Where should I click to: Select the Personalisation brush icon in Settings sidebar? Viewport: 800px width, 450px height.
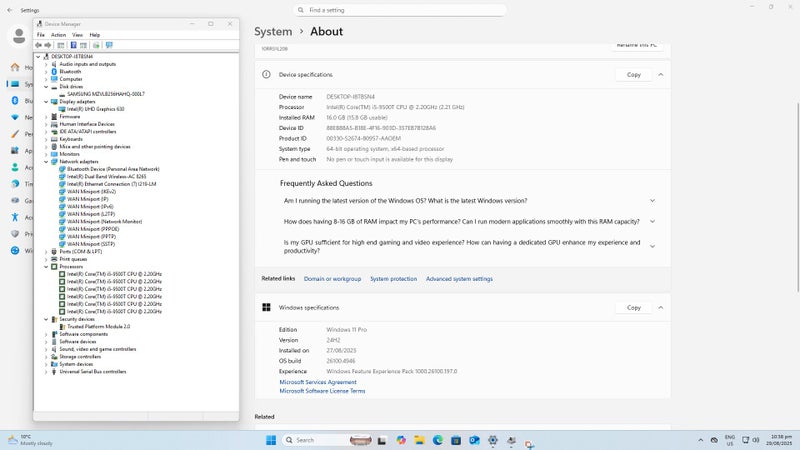point(15,134)
